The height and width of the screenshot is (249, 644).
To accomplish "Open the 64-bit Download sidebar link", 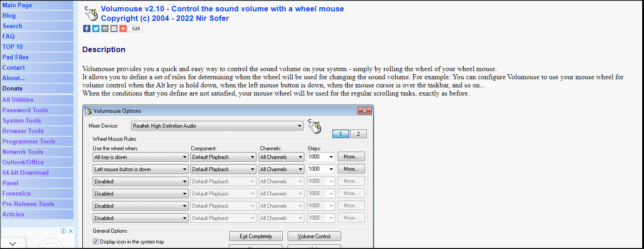I will coord(25,172).
